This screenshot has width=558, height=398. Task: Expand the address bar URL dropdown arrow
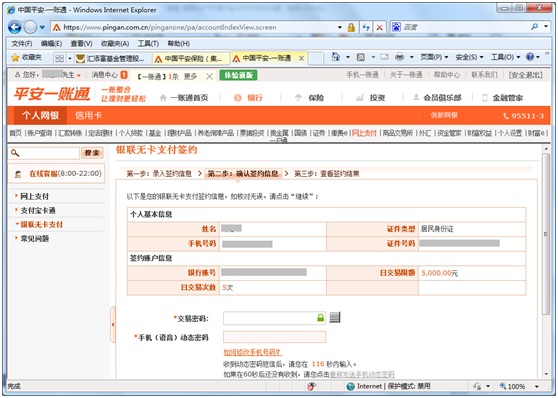[340, 27]
